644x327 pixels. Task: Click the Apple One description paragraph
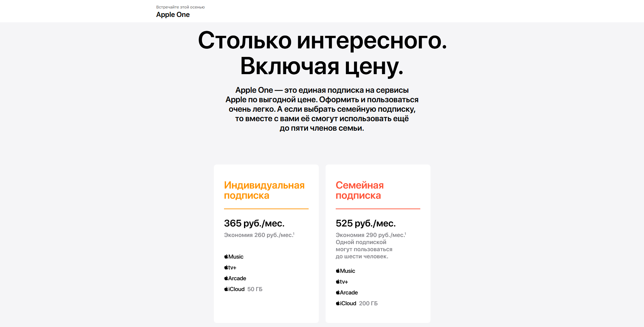pyautogui.click(x=322, y=109)
